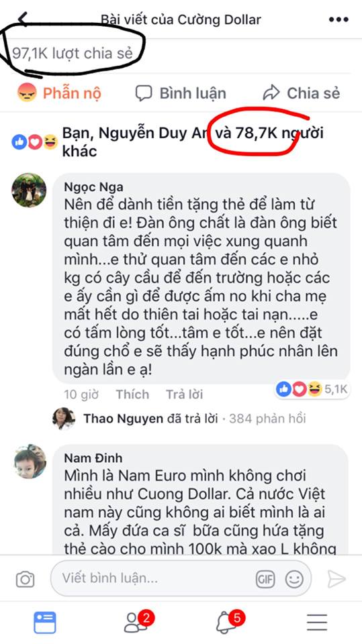The width and height of the screenshot is (362, 644).
Task: Tap the camera icon beside comment box
Action: coord(25,580)
